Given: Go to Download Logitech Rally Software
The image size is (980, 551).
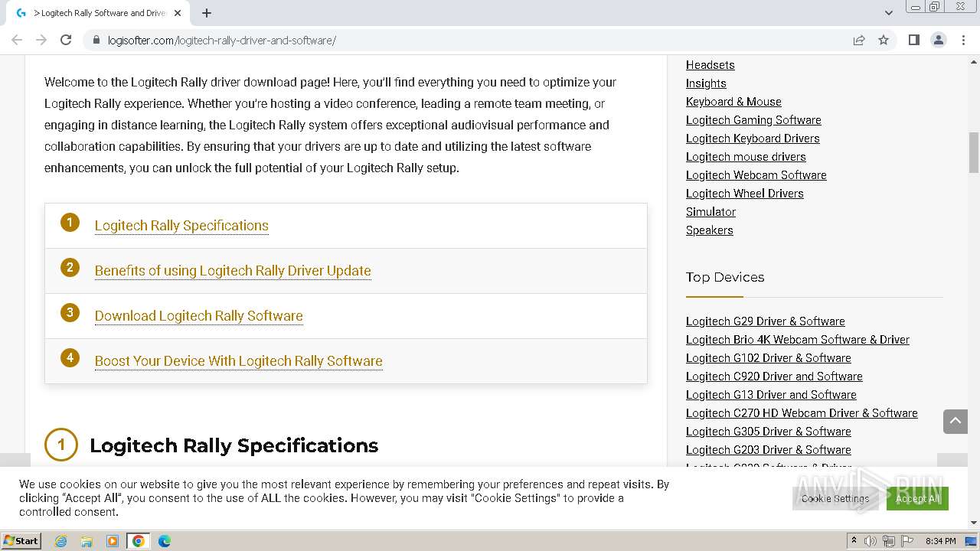Looking at the screenshot, I should pos(199,316).
